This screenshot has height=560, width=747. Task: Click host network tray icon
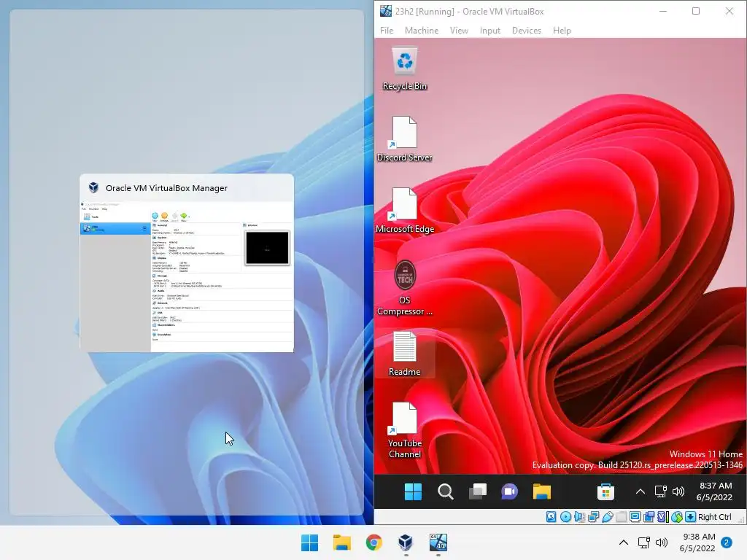(x=644, y=542)
